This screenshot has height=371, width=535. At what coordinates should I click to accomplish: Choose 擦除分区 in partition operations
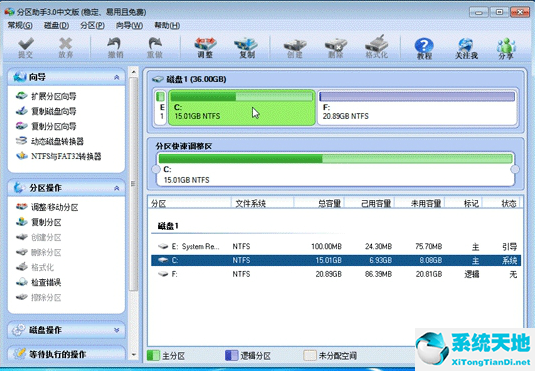pos(38,297)
